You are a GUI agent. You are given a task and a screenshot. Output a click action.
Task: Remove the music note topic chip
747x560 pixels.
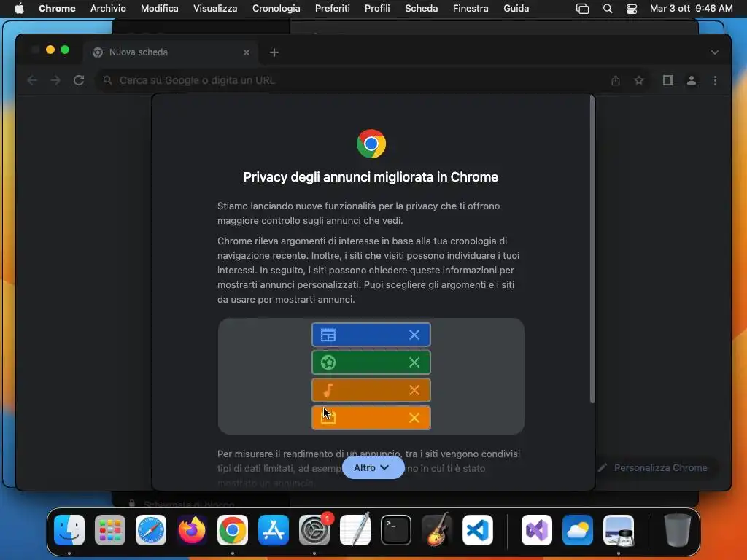pyautogui.click(x=414, y=390)
